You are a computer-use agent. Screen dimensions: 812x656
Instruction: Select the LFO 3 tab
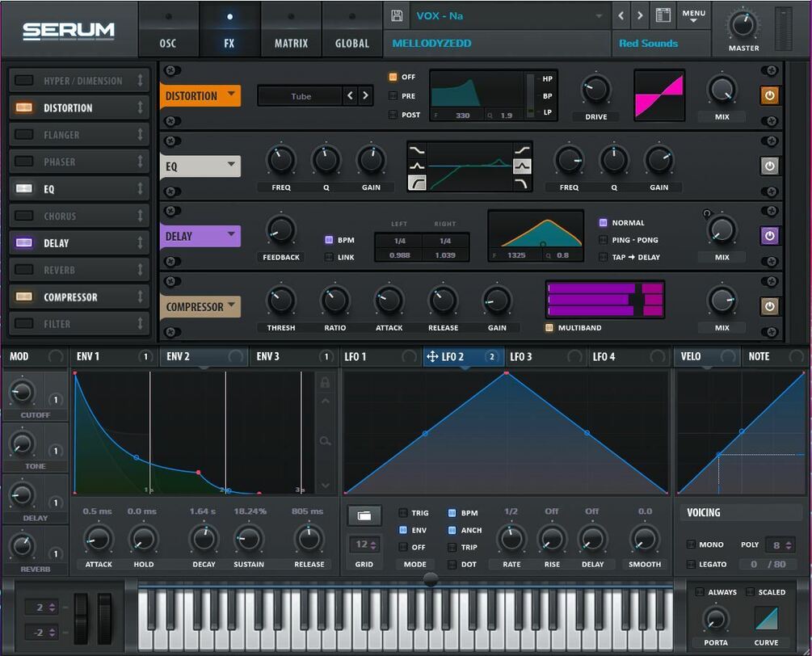546,356
